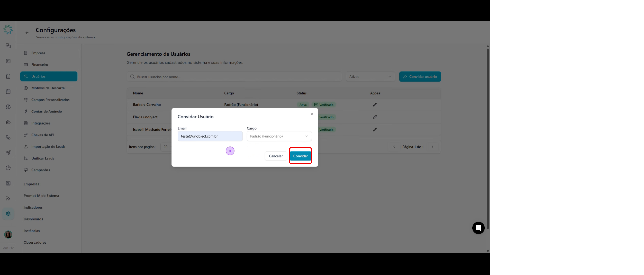This screenshot has height=275, width=644.
Task: Open the chat support widget
Action: pyautogui.click(x=478, y=228)
